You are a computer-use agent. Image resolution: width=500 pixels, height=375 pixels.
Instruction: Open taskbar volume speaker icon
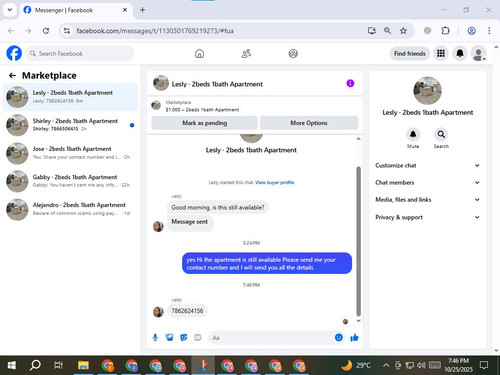[x=421, y=365]
